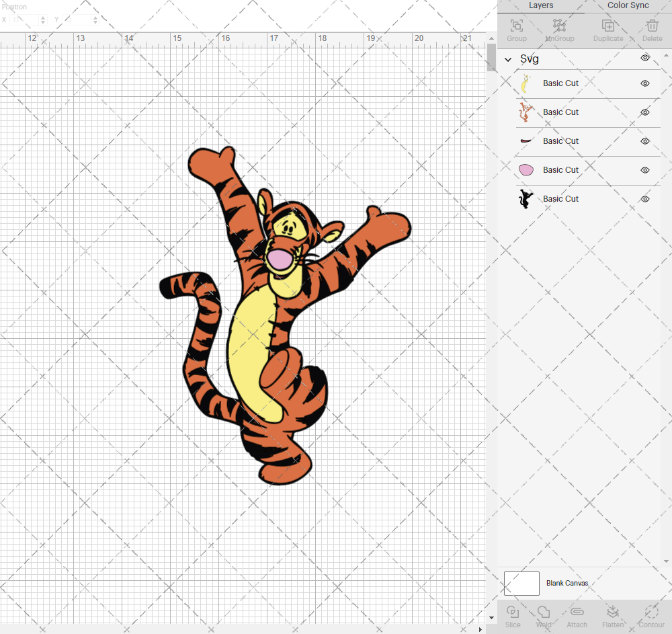672x634 pixels.
Task: Click Tigger's pink nose on canvas
Action: [280, 260]
